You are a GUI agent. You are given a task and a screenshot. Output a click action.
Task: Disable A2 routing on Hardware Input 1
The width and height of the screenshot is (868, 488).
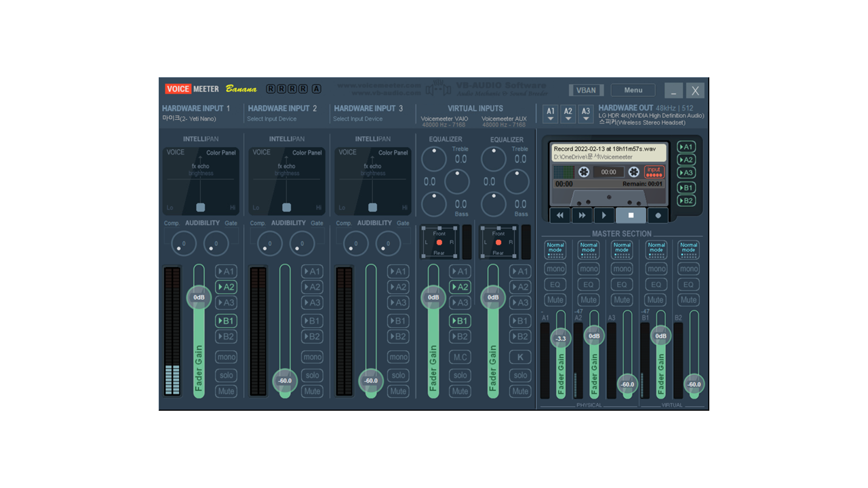[x=226, y=287]
